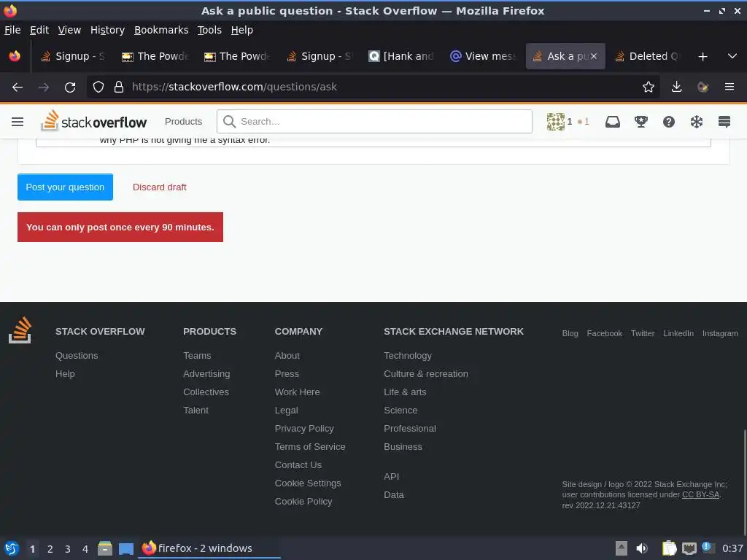Close the Ask a public question tab
Viewport: 747px width, 560px height.
(x=594, y=56)
